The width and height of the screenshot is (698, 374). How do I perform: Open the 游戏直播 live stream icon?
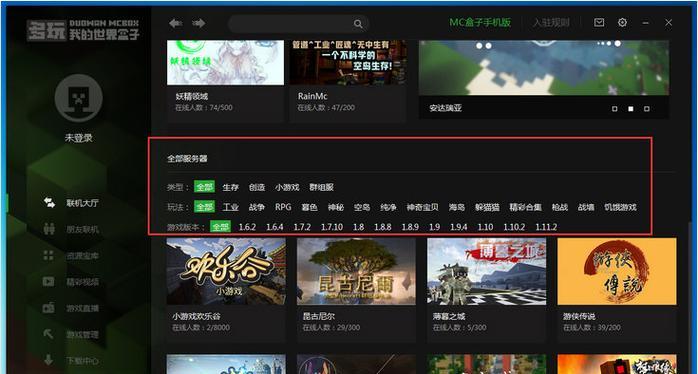49,308
